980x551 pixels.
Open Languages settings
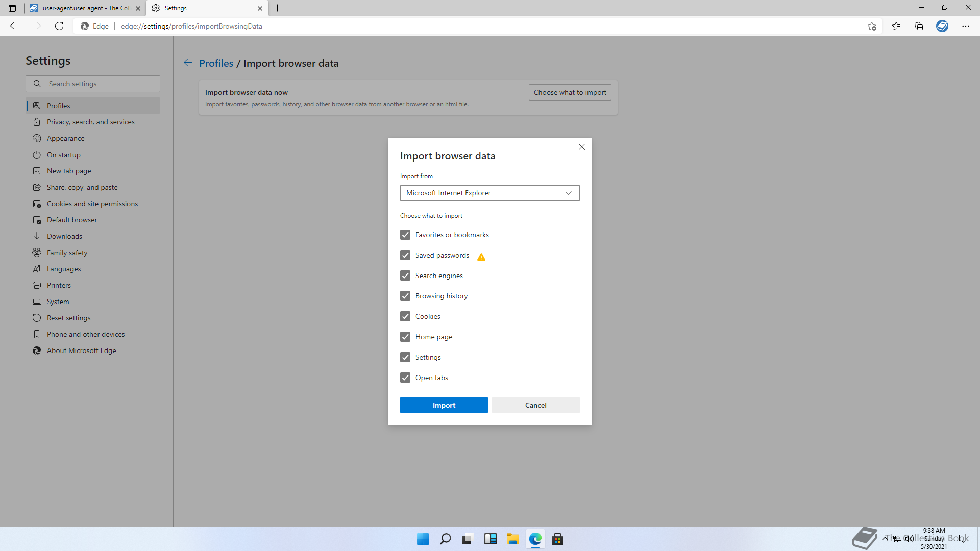tap(93, 269)
